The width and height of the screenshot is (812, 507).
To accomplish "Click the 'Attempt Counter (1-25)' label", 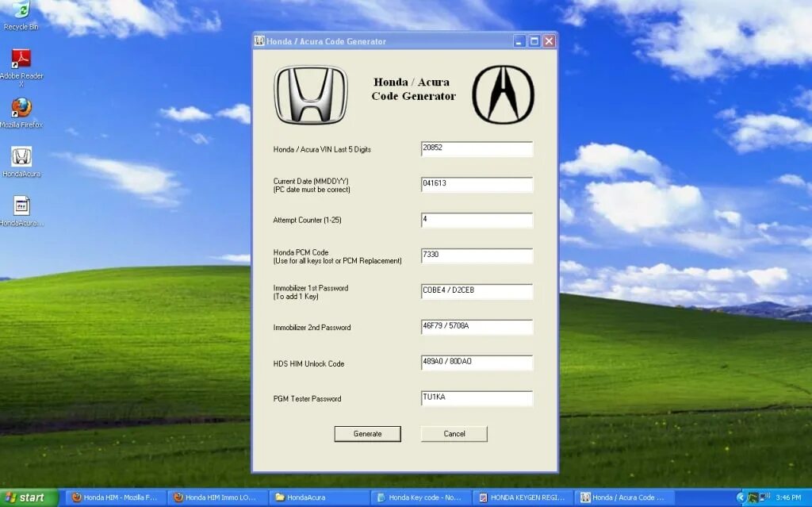I will click(x=307, y=220).
